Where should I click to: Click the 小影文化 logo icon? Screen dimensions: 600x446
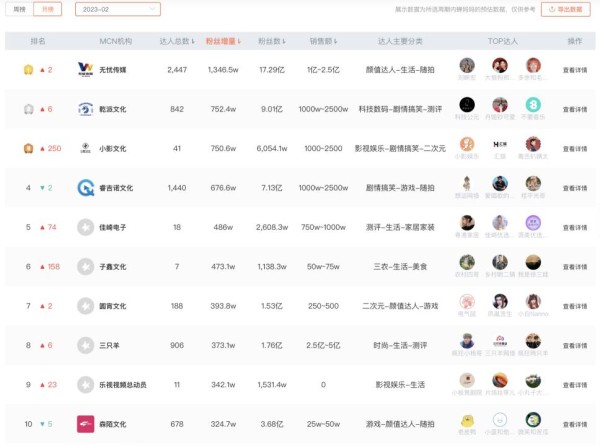point(85,148)
